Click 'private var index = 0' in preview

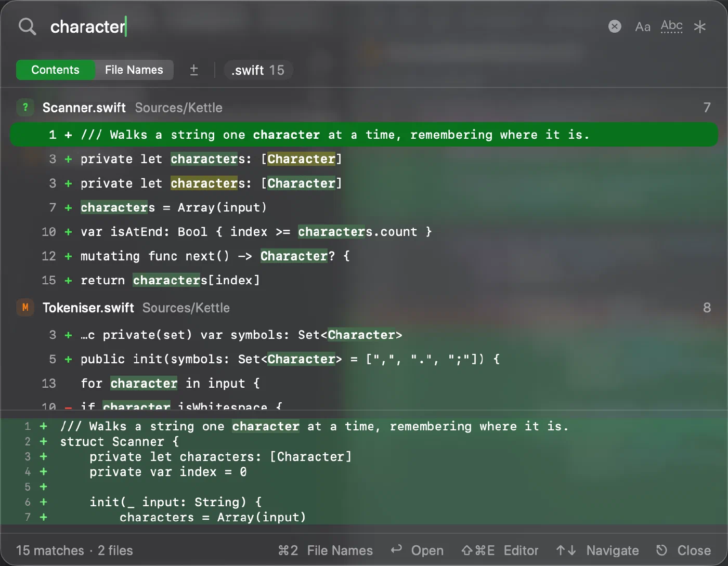point(168,472)
